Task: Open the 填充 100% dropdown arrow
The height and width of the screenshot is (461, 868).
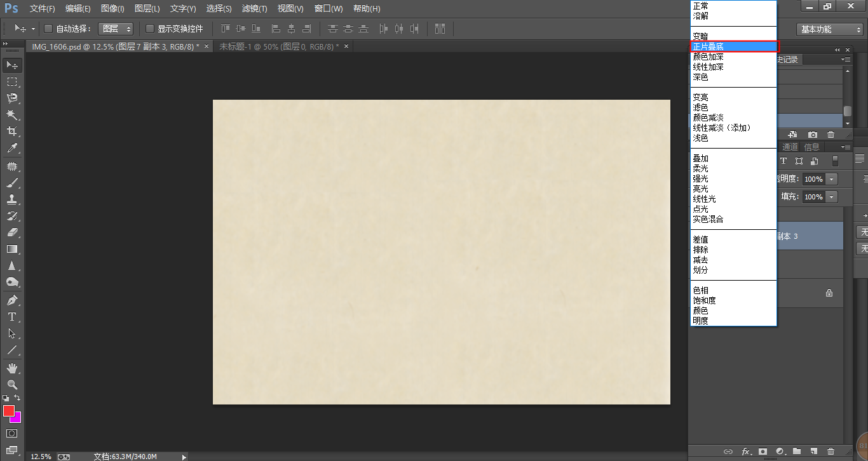Action: click(832, 197)
